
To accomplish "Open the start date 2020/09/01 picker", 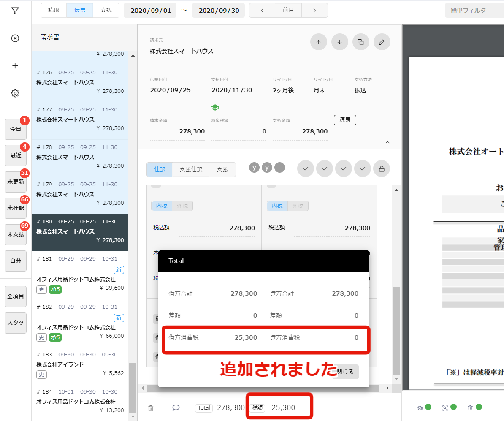I will click(150, 10).
